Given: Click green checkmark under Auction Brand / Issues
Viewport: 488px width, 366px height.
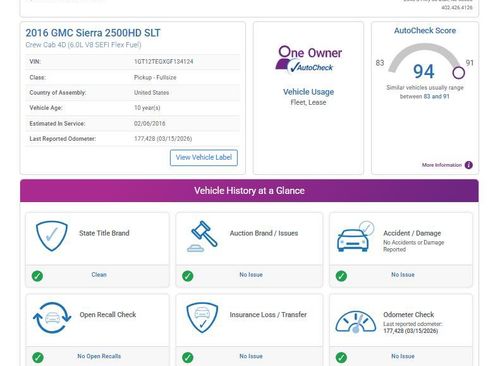Looking at the screenshot, I should pos(188,276).
